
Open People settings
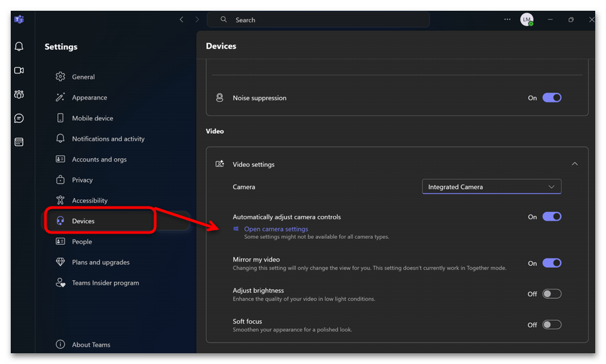click(82, 242)
